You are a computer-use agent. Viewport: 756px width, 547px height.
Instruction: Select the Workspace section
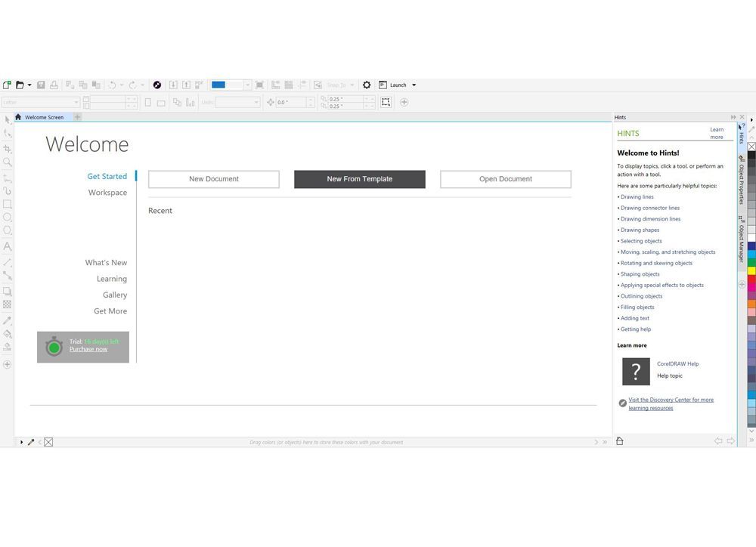107,193
